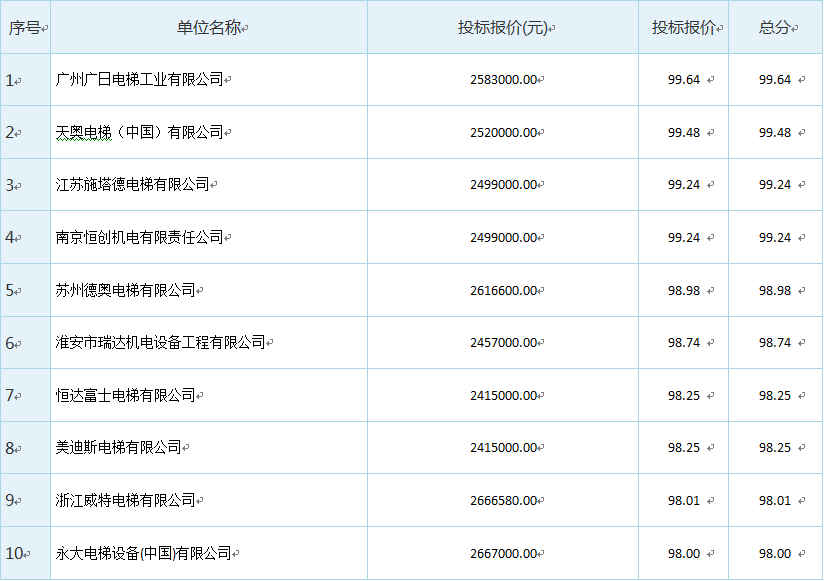Screen dimensions: 824x581
Task: Click the 总分 value 98.00
Action: [x=775, y=554]
